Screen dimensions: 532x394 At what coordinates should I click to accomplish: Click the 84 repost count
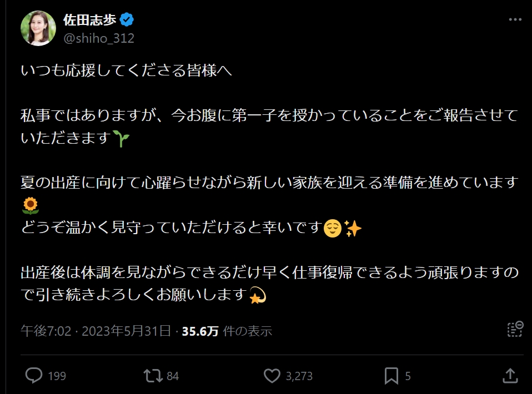[x=173, y=376]
